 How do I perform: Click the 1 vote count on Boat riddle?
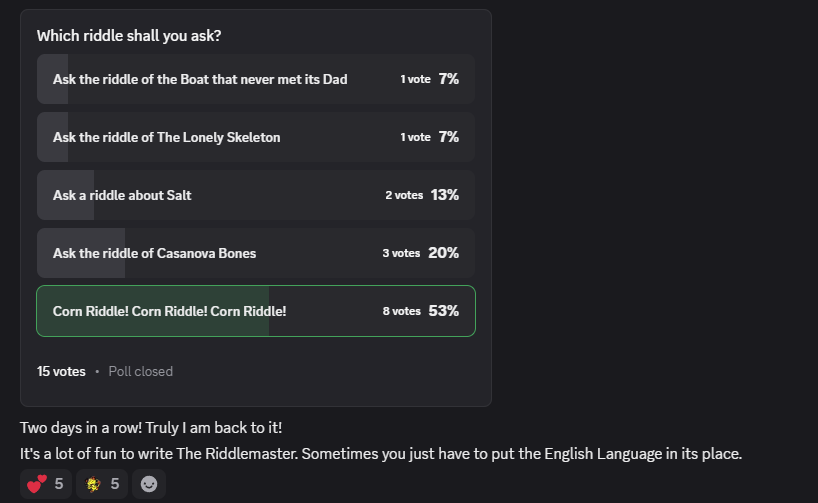[415, 79]
